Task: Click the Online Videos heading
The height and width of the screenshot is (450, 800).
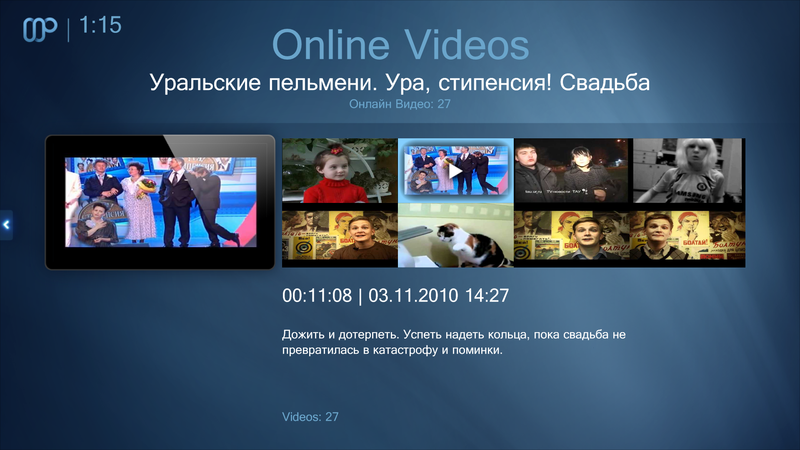Action: click(400, 45)
